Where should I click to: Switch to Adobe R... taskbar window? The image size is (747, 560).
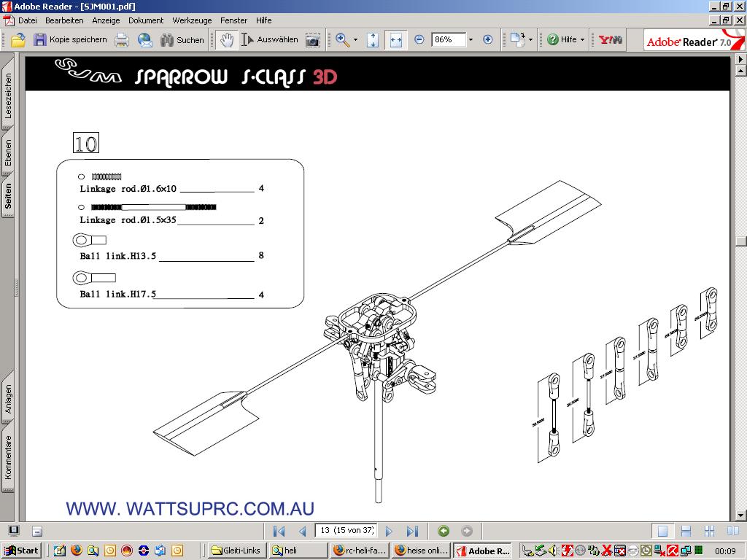pos(482,551)
